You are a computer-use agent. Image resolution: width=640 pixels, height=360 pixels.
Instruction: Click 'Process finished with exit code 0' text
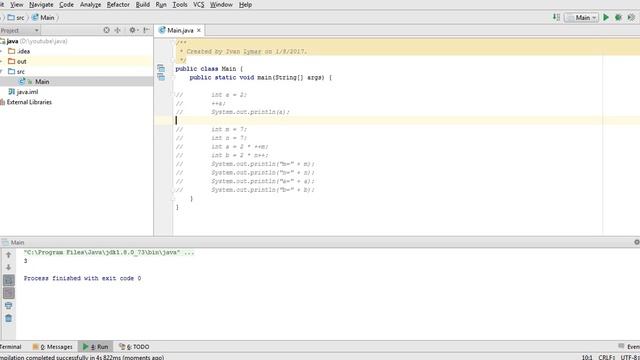click(82, 278)
